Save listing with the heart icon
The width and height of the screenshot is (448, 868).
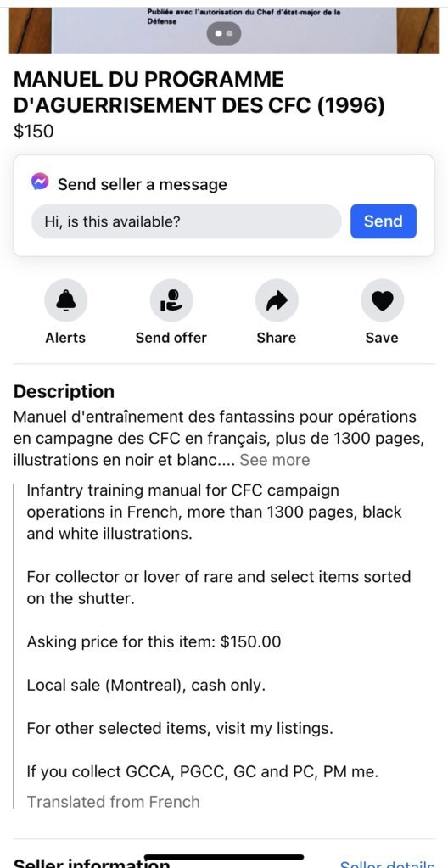pos(382,300)
